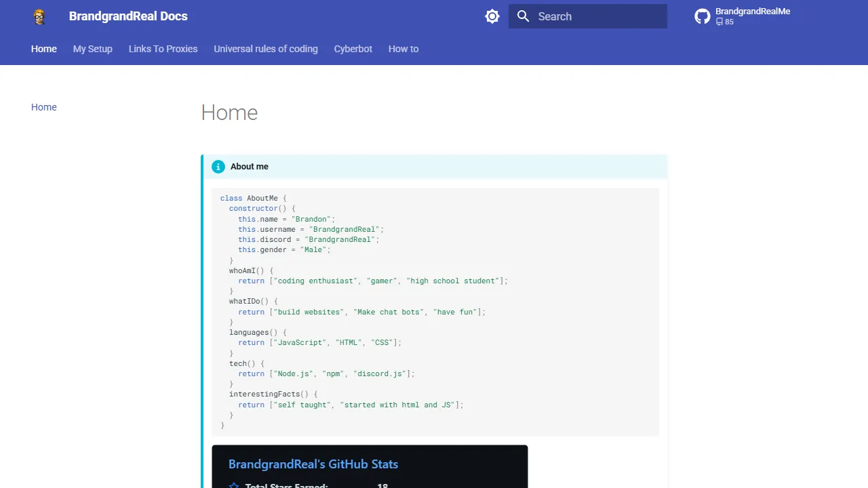The height and width of the screenshot is (488, 868).
Task: Open the My Setup tab
Action: pos(93,49)
